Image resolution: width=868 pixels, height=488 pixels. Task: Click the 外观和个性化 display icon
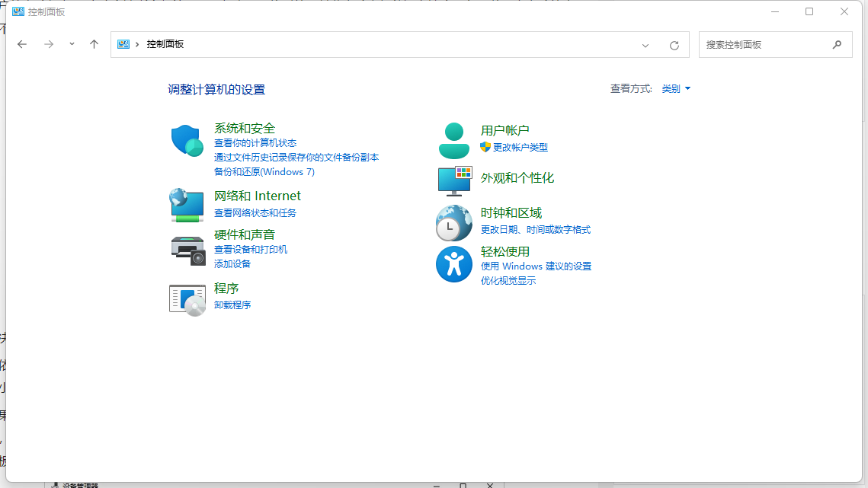[454, 181]
